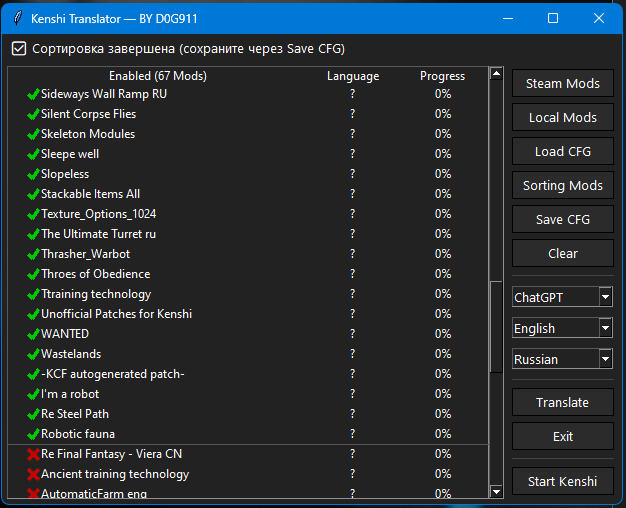The height and width of the screenshot is (508, 626).
Task: Toggle the sorting completed checkbox at top
Action: tap(19, 48)
